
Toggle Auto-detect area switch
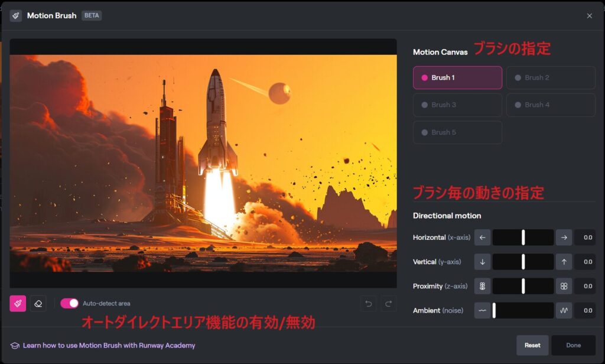pyautogui.click(x=70, y=303)
